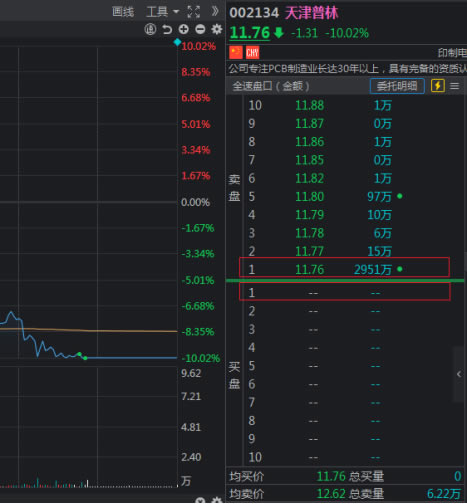
Task: Click current price 11.76 in header
Action: (250, 33)
